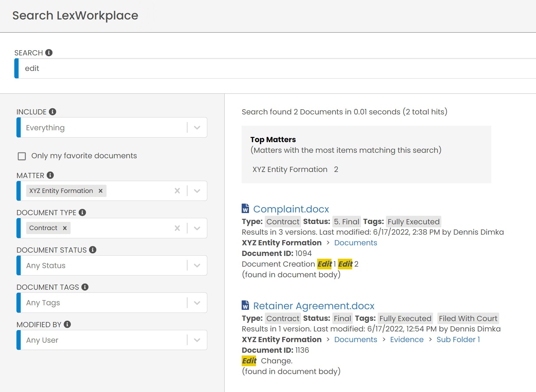Screen dimensions: 536x392
Task: Click the info icon beside INCLUDE label
Action: pos(52,112)
